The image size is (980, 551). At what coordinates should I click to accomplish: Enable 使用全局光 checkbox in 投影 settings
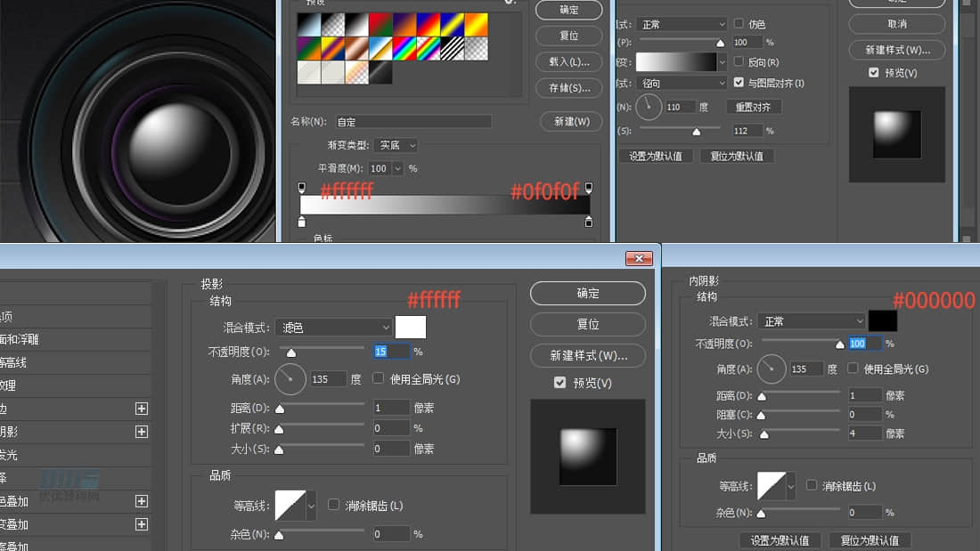[379, 378]
